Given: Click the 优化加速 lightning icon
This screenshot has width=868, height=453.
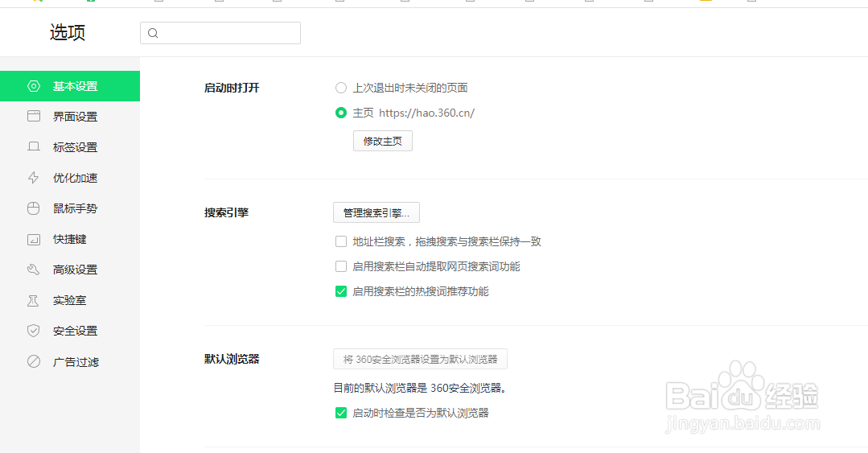Looking at the screenshot, I should (34, 178).
